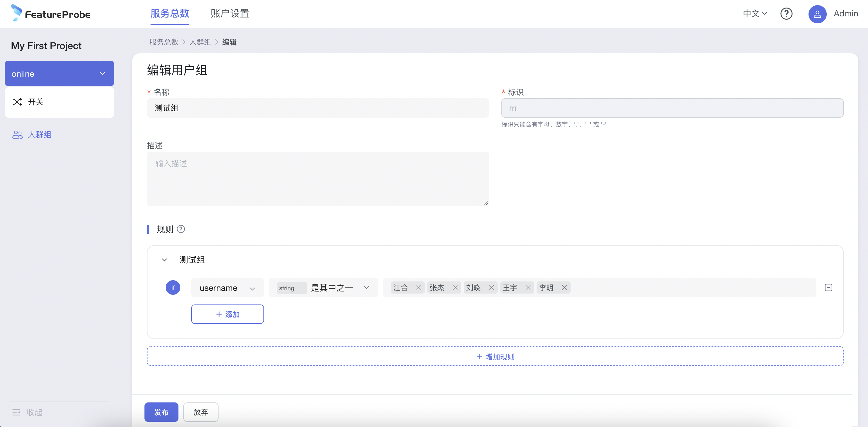This screenshot has height=427, width=868.
Task: Open the username attribute dropdown
Action: pos(227,288)
